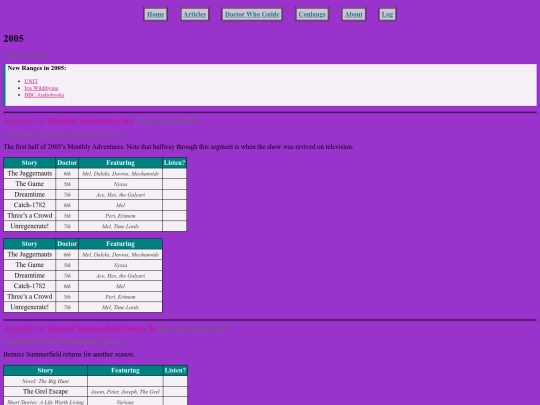
Task: Click the Listen? cell for The Juggernauts
Action: coord(174,173)
